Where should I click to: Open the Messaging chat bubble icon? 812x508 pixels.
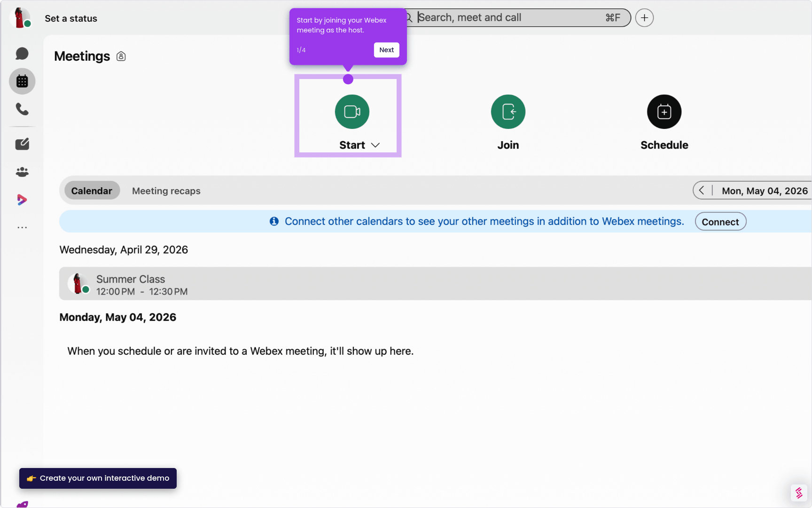point(22,54)
